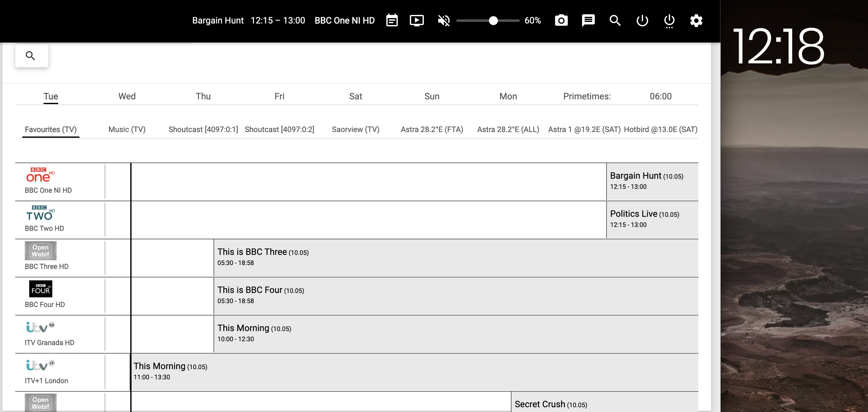
Task: Open the Music (TV) bouquet tab
Action: click(x=126, y=129)
